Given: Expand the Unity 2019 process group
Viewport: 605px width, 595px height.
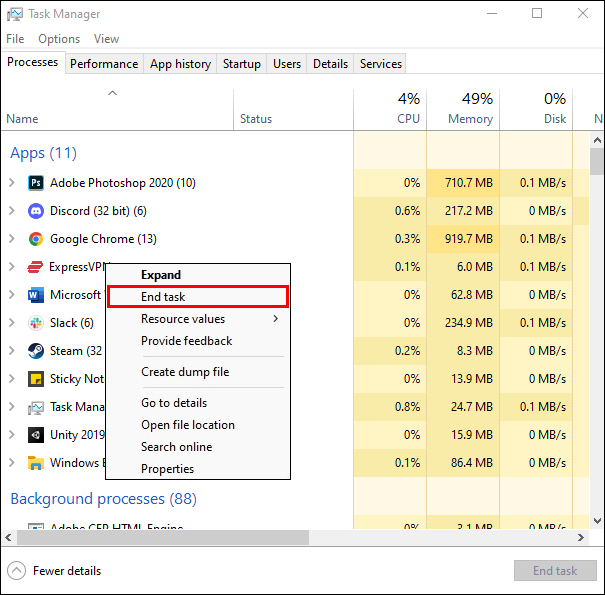Looking at the screenshot, I should tap(12, 435).
